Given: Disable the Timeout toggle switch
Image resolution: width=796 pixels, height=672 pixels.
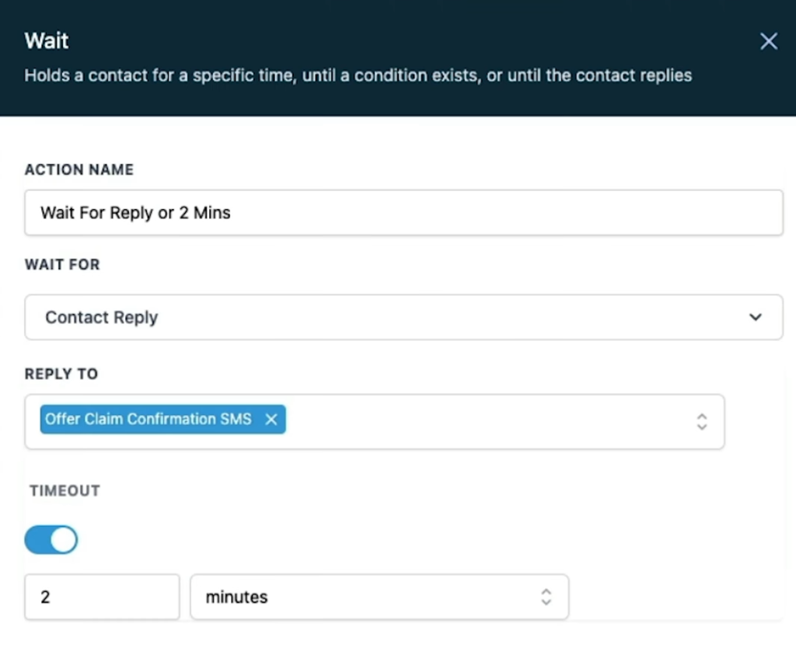Looking at the screenshot, I should (x=51, y=540).
